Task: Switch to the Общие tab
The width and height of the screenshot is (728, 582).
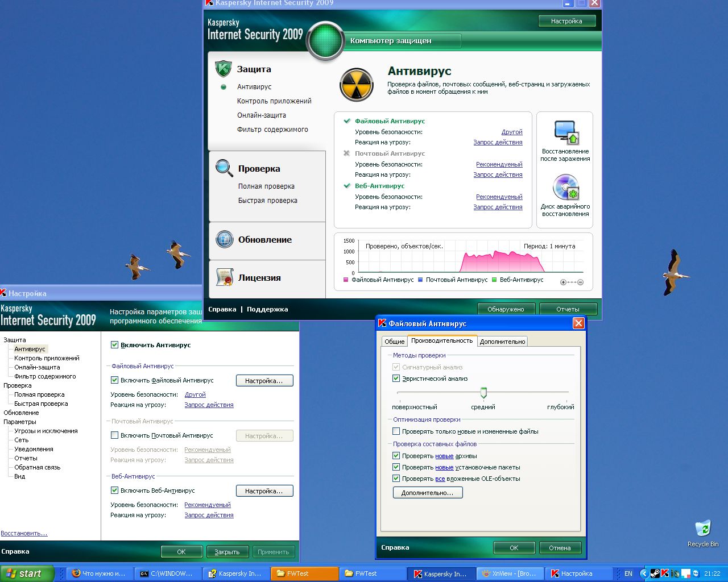Action: coord(395,342)
